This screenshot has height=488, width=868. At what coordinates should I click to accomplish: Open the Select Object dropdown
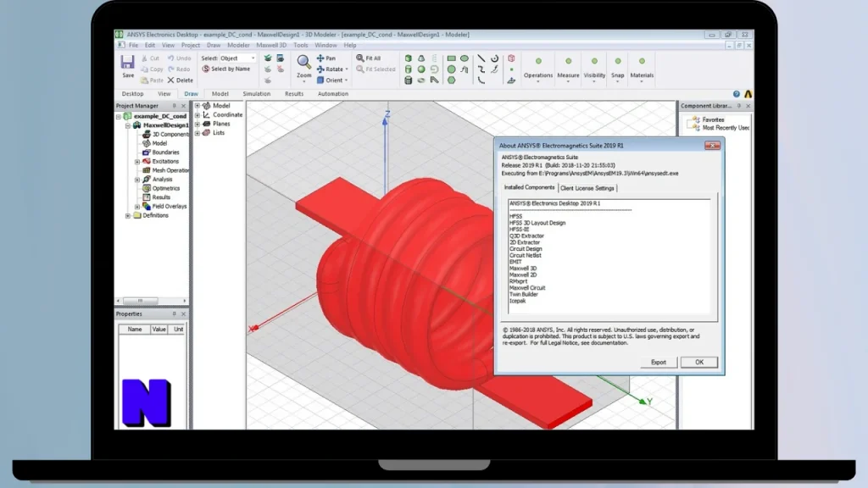pyautogui.click(x=237, y=58)
